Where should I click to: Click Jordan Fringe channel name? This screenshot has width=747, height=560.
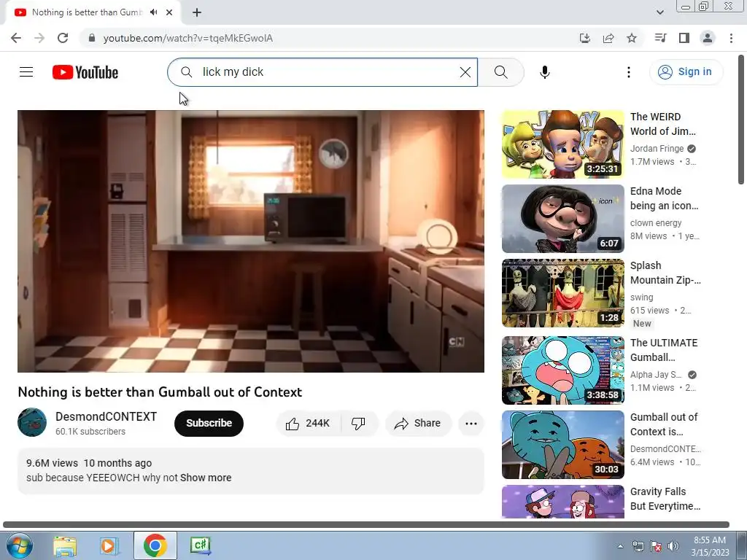pos(657,149)
